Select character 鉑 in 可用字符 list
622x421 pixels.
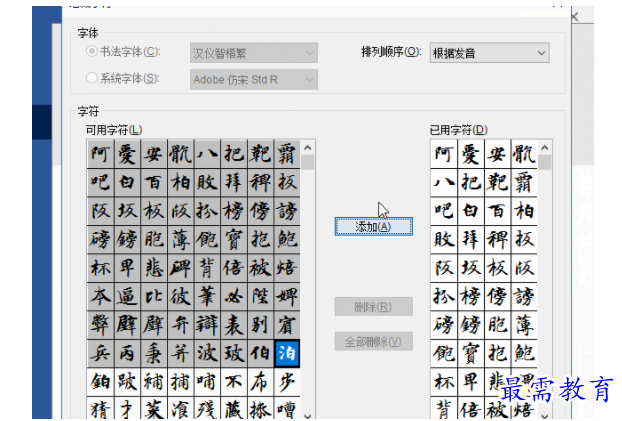100,382
